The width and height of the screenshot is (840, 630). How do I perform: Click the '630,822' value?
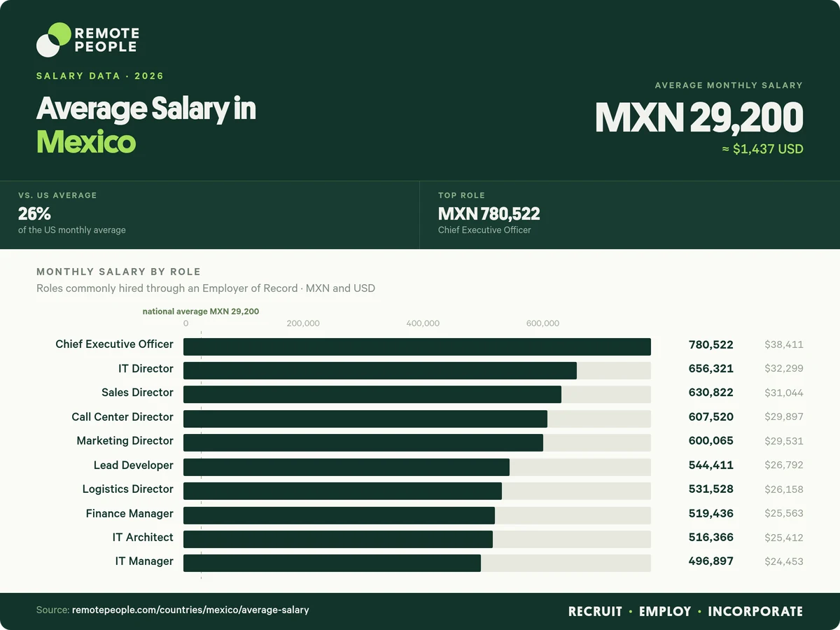pos(711,393)
